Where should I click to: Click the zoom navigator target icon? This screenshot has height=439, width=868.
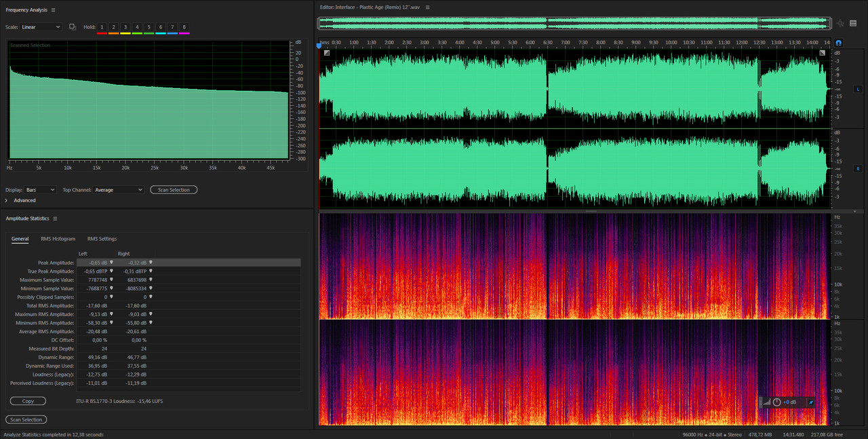(x=840, y=23)
